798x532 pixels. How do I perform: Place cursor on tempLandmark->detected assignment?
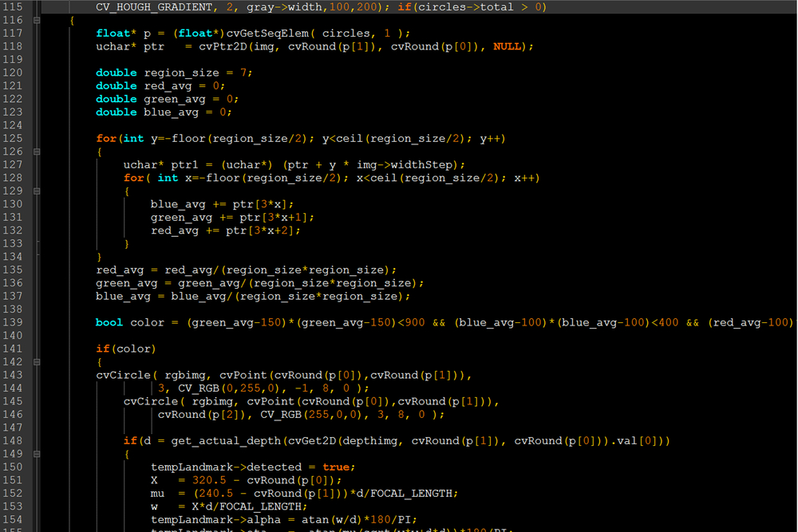coord(226,467)
